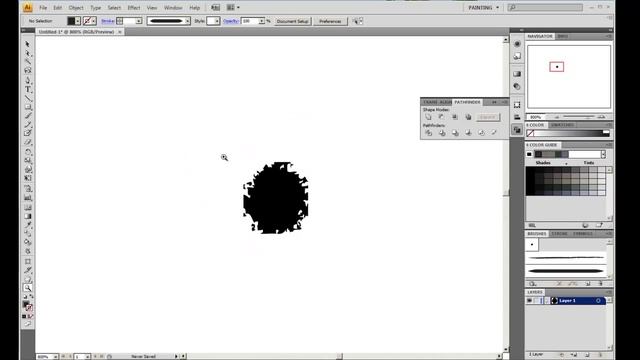
Task: Open the Object menu
Action: [x=76, y=7]
